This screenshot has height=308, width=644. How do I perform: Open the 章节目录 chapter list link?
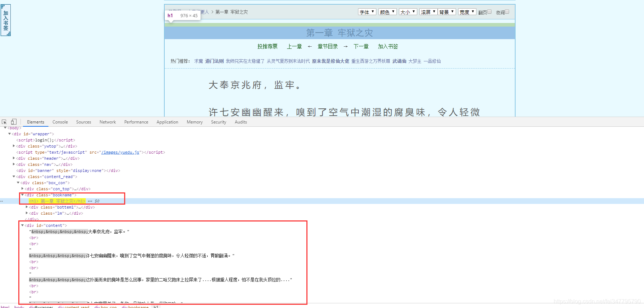coord(328,46)
